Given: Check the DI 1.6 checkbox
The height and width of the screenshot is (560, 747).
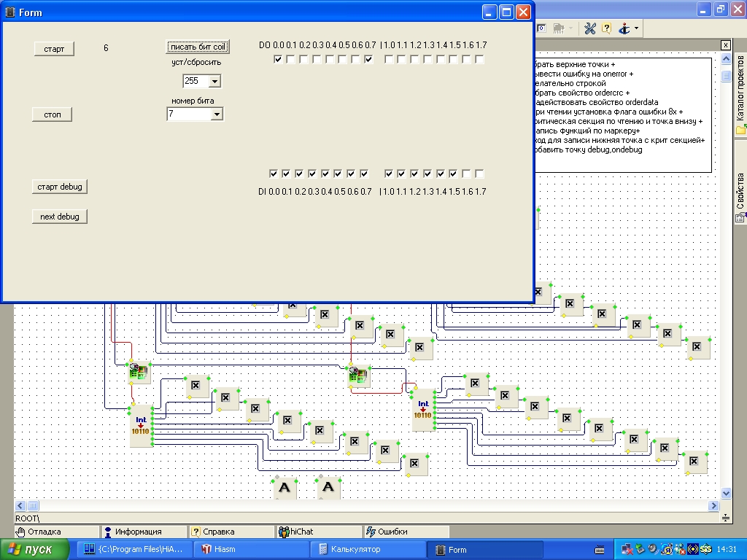Looking at the screenshot, I should coord(466,174).
